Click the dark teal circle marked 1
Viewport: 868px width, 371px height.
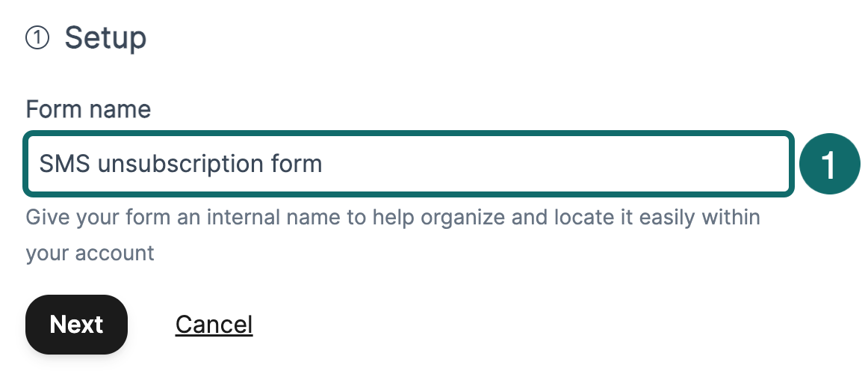tap(830, 163)
